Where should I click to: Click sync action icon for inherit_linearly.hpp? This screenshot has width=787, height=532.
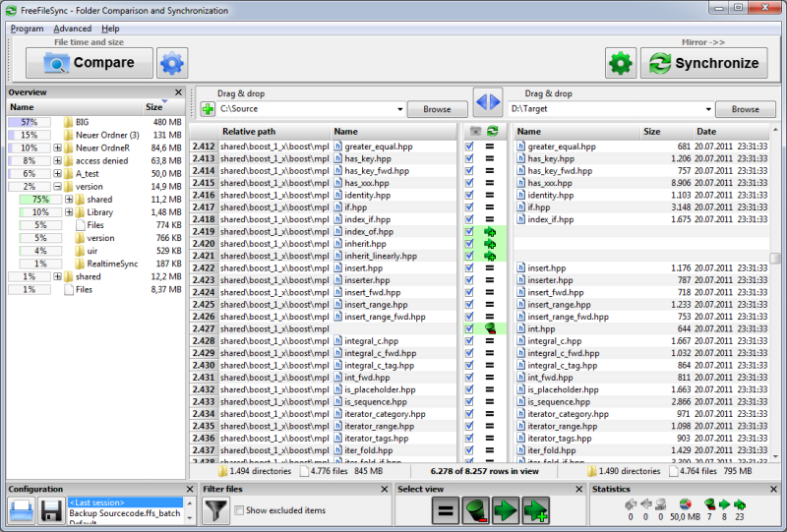tap(490, 256)
